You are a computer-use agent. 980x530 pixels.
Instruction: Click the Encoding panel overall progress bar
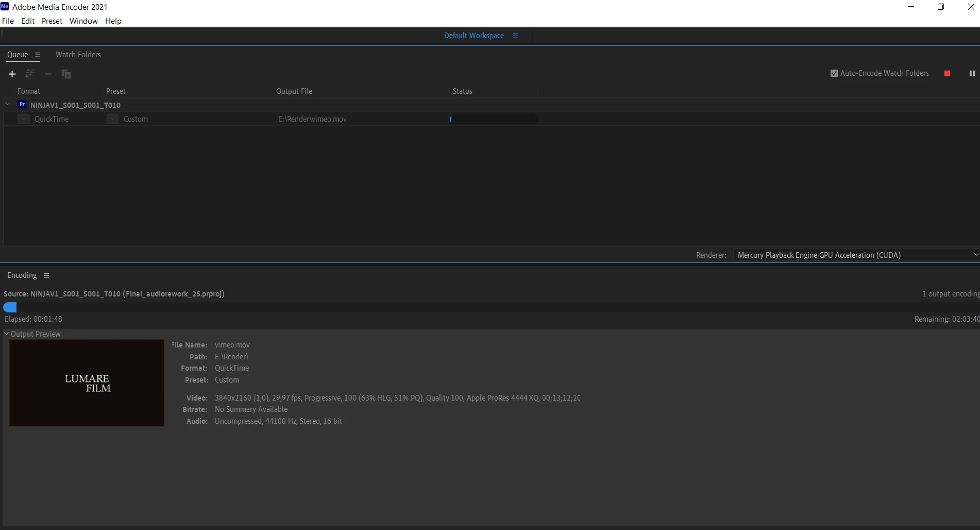coord(492,307)
